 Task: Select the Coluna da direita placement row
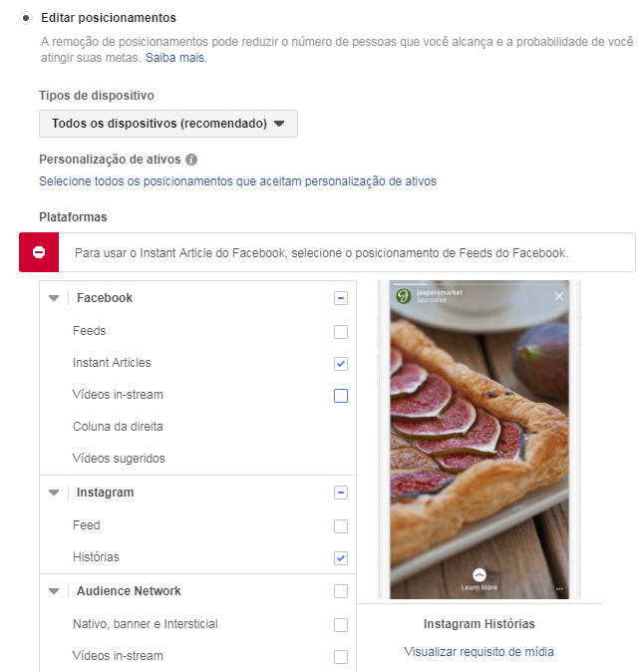pos(197,427)
